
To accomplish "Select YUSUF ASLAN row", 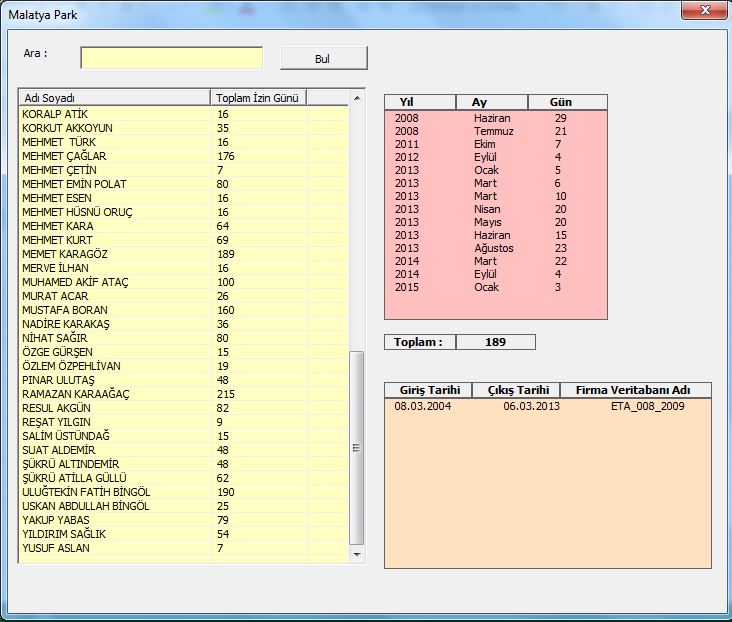I will coord(184,548).
